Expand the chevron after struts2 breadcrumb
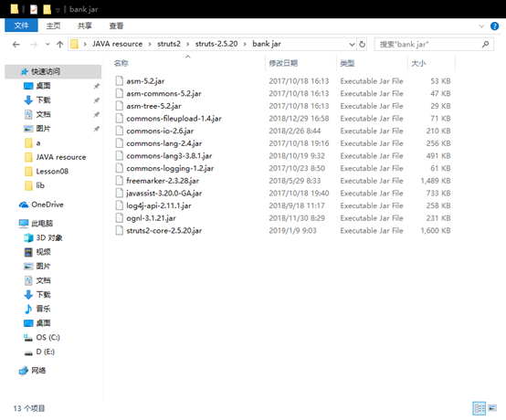Screen dimensions: 506x420 pos(187,44)
